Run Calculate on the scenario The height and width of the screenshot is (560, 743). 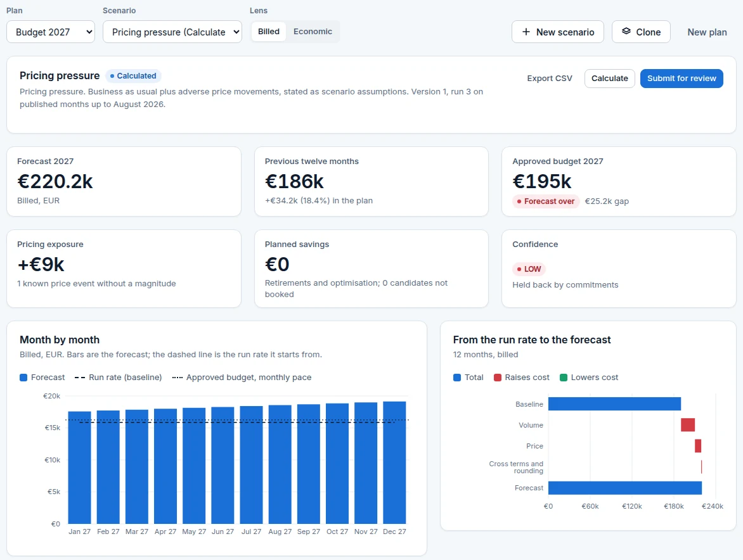click(x=609, y=79)
